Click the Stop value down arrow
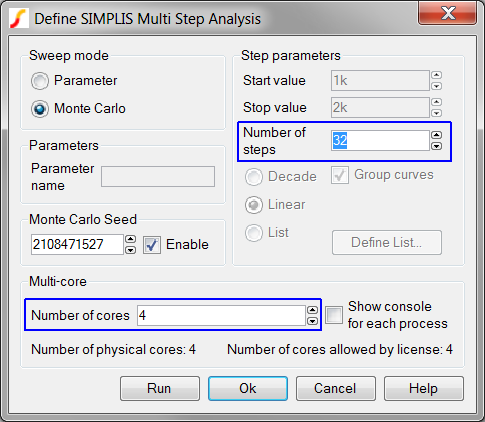The width and height of the screenshot is (485, 422). point(437,113)
